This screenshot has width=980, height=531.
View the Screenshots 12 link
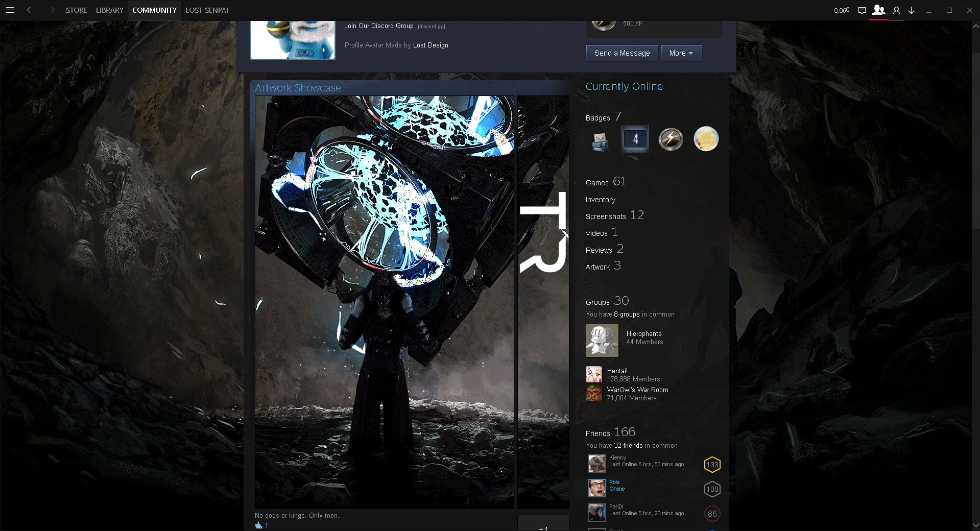click(x=615, y=215)
